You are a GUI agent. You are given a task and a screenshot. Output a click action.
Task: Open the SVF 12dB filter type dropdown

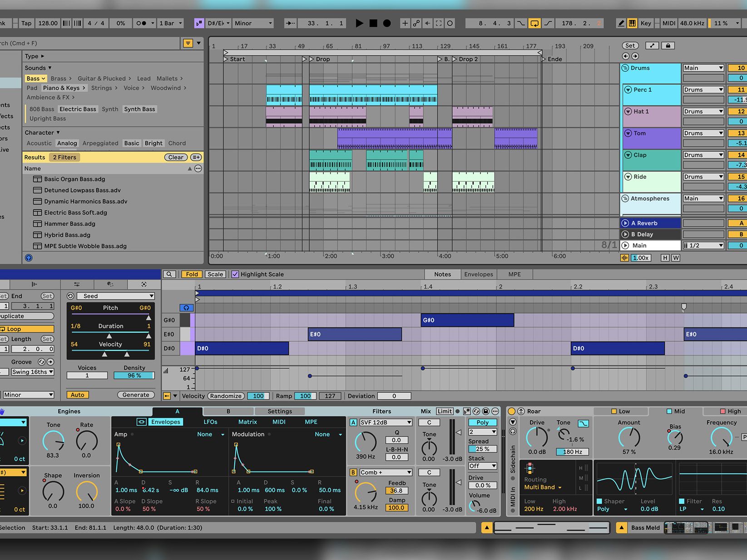point(385,422)
